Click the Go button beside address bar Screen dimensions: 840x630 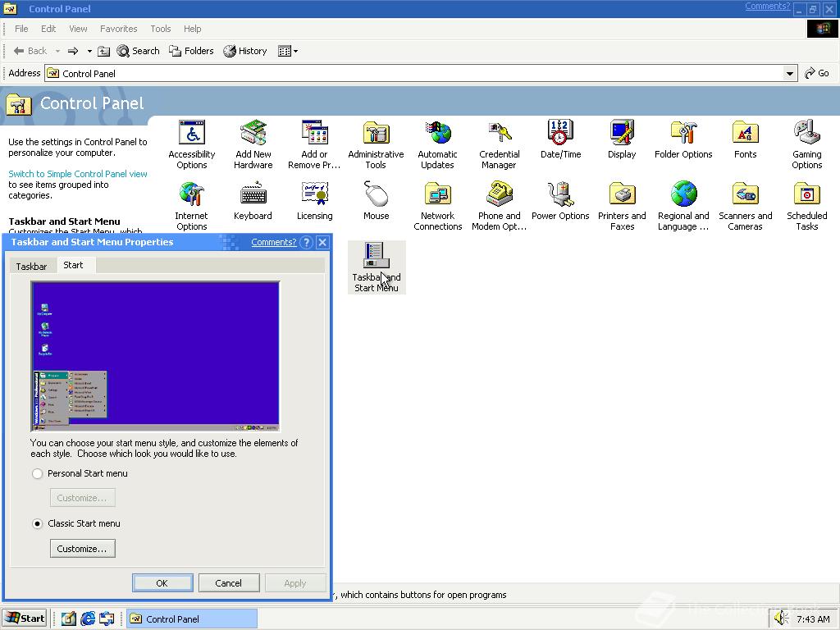click(x=817, y=73)
